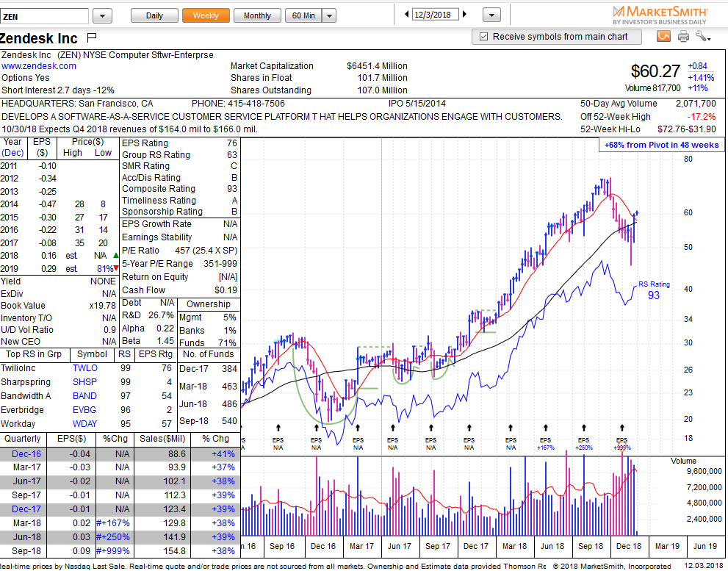This screenshot has width=728, height=571.
Task: Click the Dec-16 quarterly link
Action: [x=26, y=454]
